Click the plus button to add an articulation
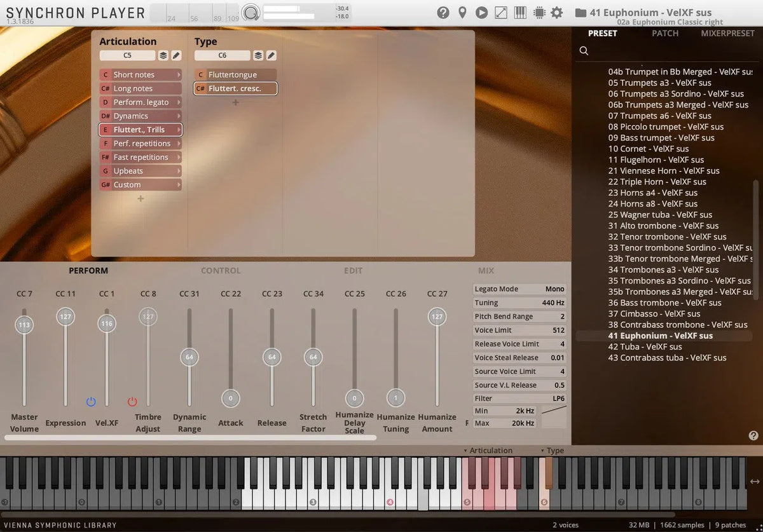This screenshot has height=532, width=763. click(141, 198)
